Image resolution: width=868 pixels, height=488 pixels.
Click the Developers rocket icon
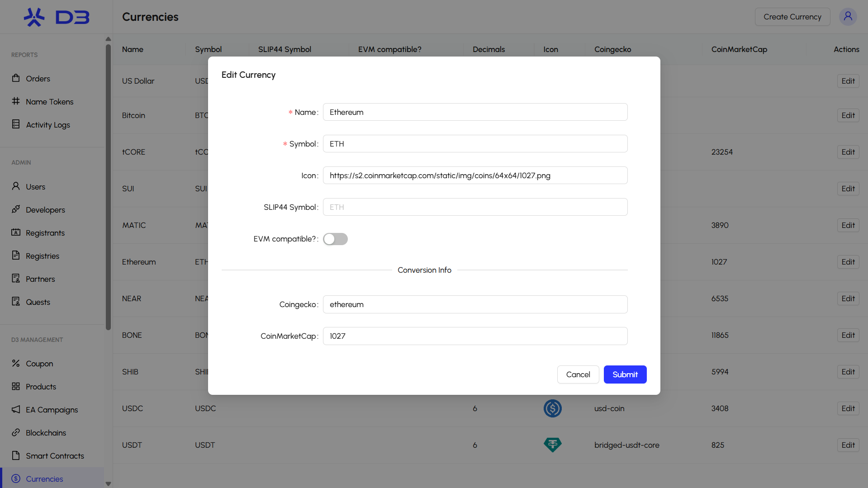tap(16, 209)
